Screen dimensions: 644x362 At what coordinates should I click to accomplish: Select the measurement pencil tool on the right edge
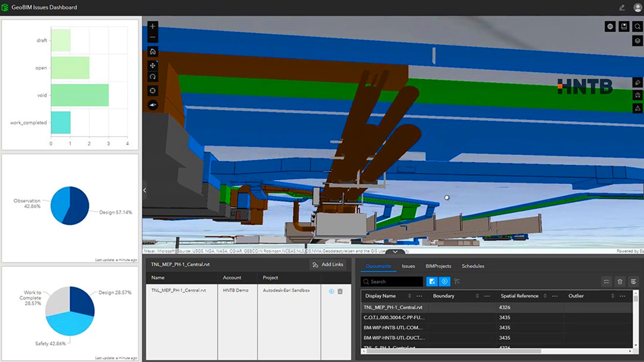point(638,82)
